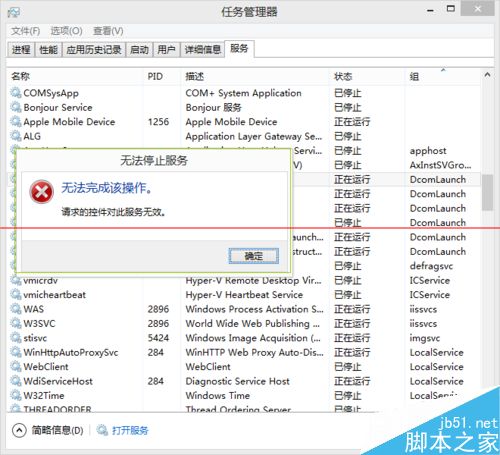Select the Apple Mobile Device service icon
The height and width of the screenshot is (455, 500).
15,121
